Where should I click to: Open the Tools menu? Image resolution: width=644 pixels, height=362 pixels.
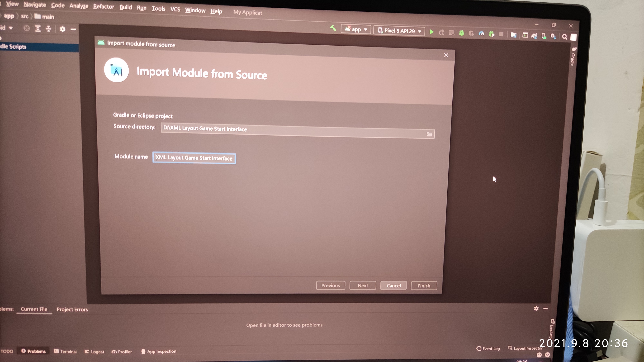coord(158,9)
